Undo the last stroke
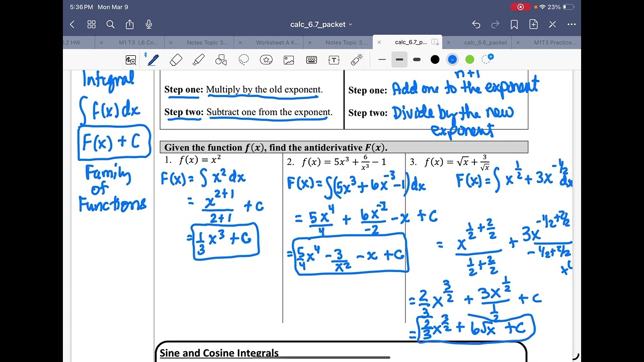The width and height of the screenshot is (644, 362). coord(476,24)
